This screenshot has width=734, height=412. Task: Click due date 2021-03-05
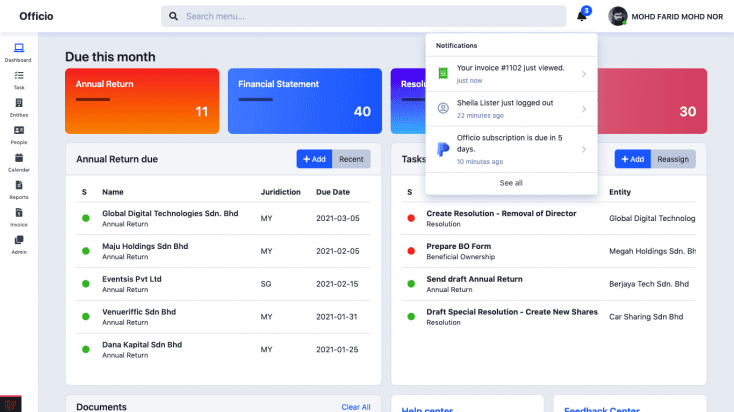point(338,218)
